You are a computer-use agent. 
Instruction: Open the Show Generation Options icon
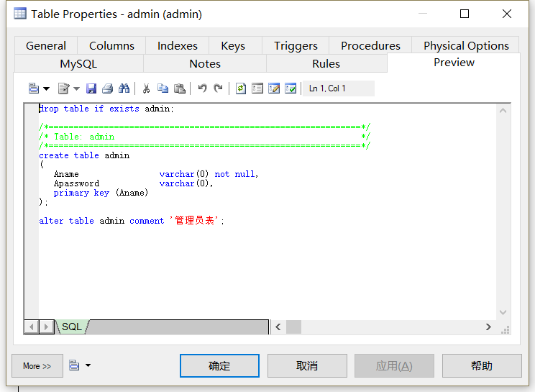pyautogui.click(x=257, y=88)
